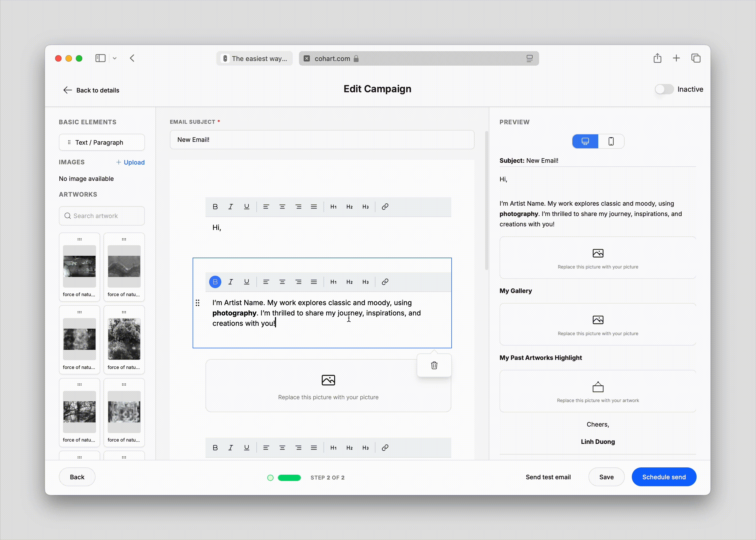
Task: Open a new Safari tab
Action: tap(676, 58)
